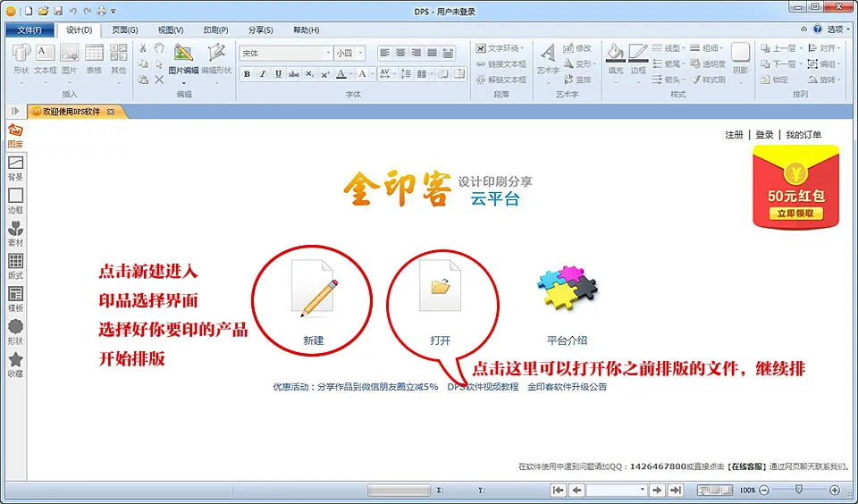
Task: Open the 宋体 font name dropdown
Action: (328, 53)
